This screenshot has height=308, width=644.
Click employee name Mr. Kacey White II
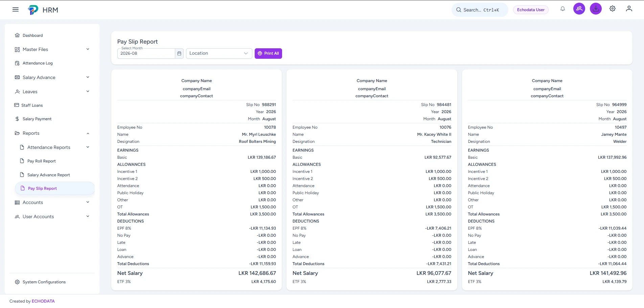click(x=434, y=134)
